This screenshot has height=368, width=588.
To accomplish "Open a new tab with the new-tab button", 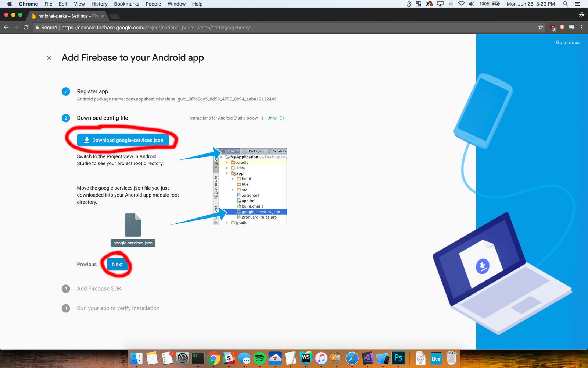I will [x=115, y=16].
